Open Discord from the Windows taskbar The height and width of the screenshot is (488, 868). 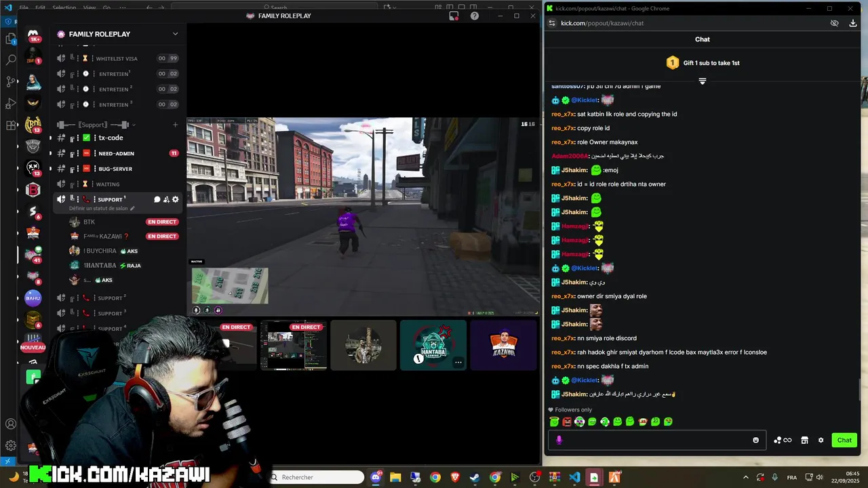pyautogui.click(x=376, y=477)
